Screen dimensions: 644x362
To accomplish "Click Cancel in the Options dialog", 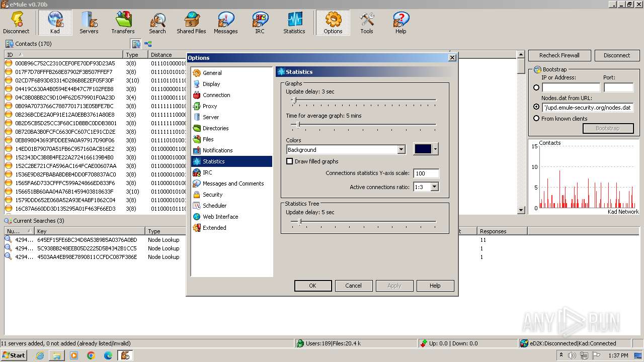I will pyautogui.click(x=353, y=286).
